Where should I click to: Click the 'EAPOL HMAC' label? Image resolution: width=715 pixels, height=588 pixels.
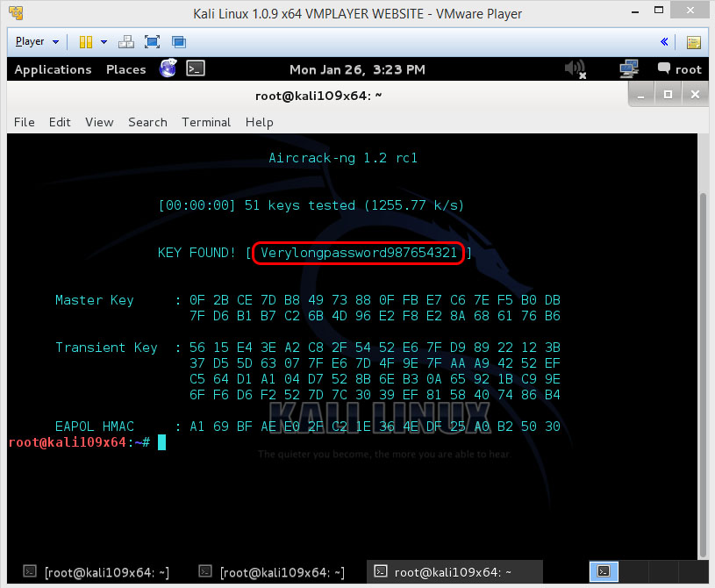[95, 427]
